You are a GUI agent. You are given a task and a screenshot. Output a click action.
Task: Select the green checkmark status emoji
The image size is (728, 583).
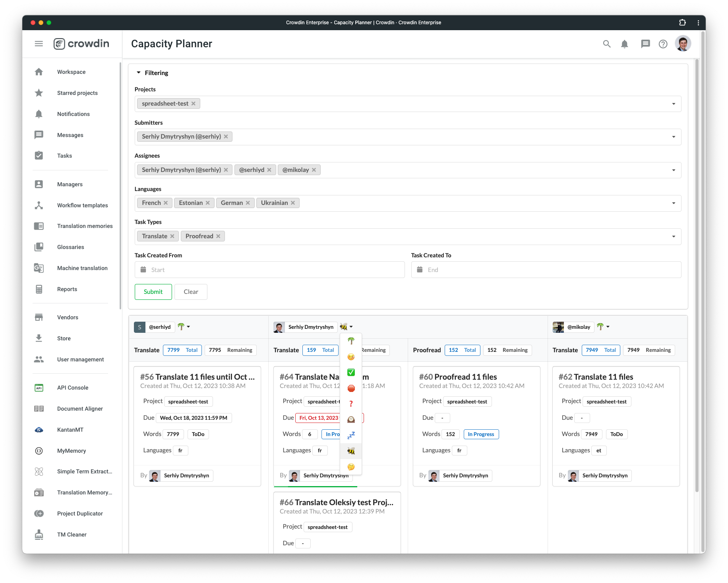(351, 373)
